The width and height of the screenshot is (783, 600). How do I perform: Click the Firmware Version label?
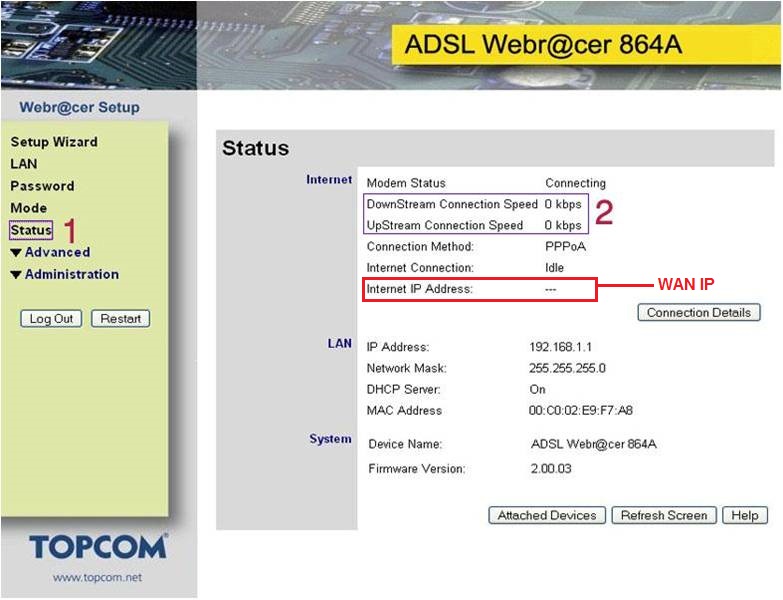tap(417, 469)
